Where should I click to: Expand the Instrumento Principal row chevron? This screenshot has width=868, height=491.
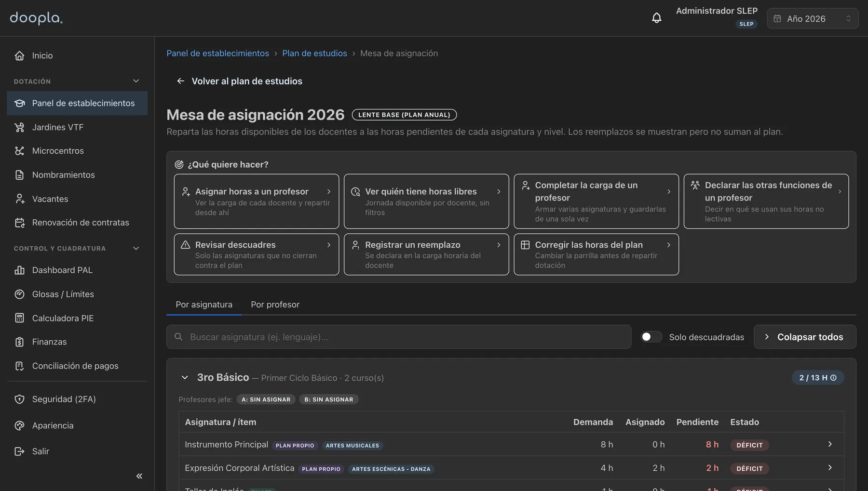(x=830, y=444)
